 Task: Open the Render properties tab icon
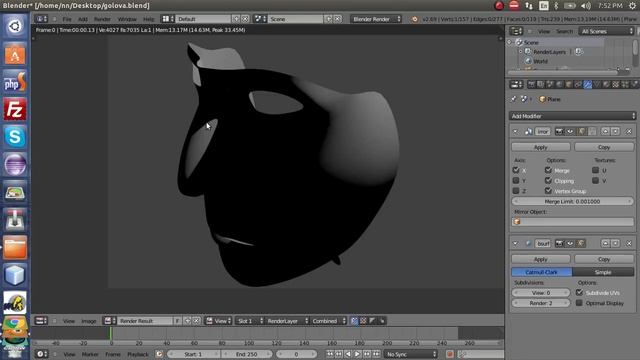(x=532, y=84)
